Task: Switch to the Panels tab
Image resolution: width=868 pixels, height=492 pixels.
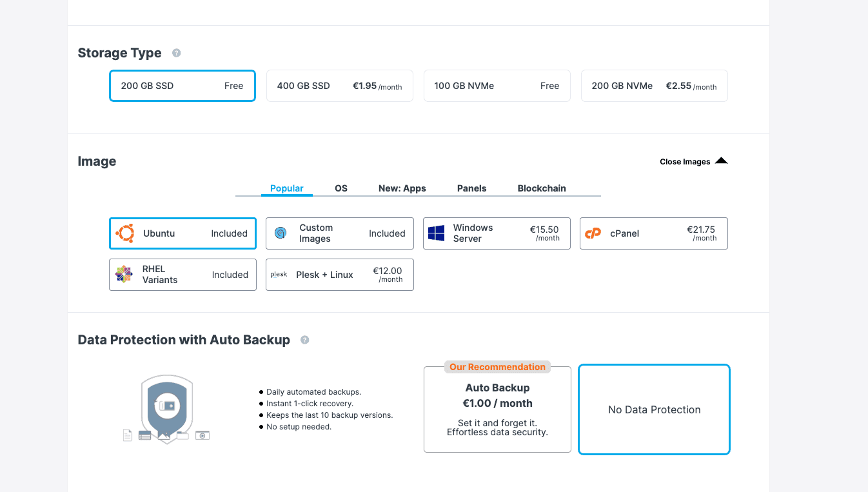Action: tap(471, 188)
